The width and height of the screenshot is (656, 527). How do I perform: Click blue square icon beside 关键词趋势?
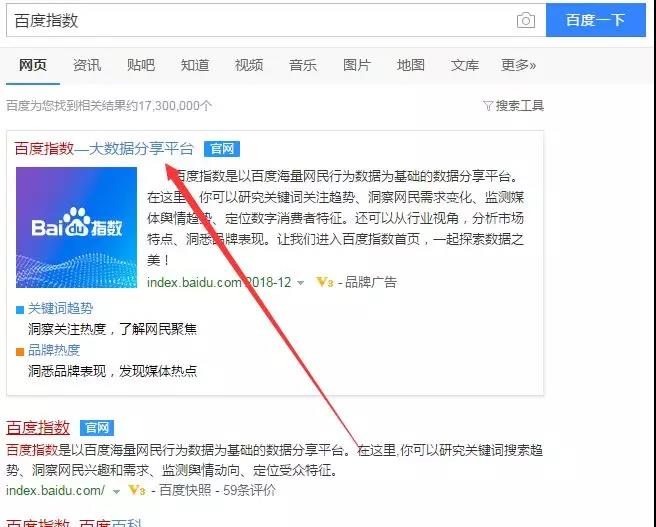pyautogui.click(x=20, y=310)
